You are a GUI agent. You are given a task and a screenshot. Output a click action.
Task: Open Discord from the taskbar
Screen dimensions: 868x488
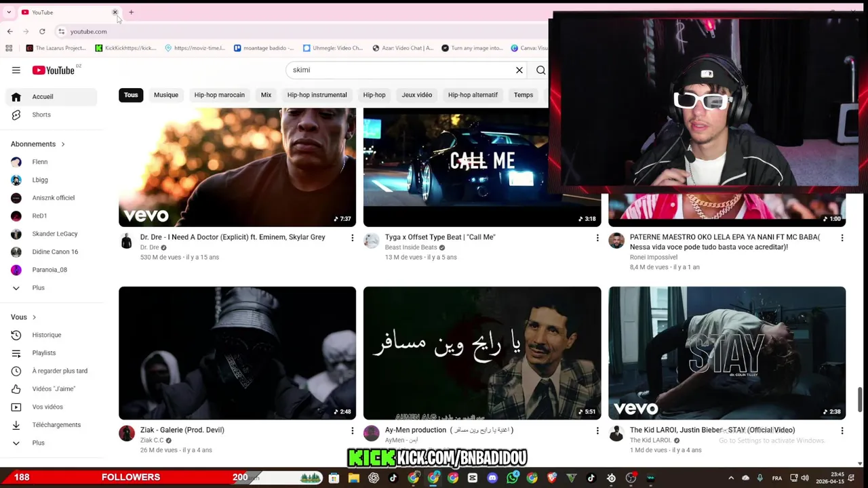click(492, 478)
